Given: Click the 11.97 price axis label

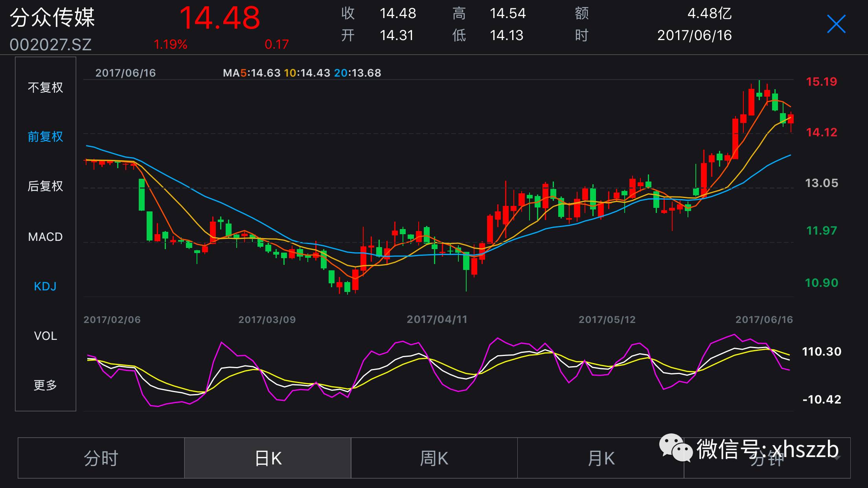Looking at the screenshot, I should 822,231.
